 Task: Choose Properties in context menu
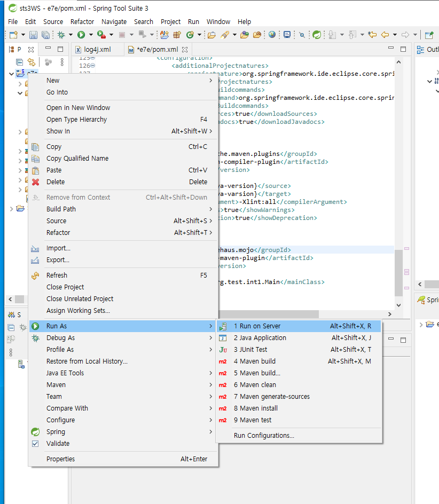point(123,459)
